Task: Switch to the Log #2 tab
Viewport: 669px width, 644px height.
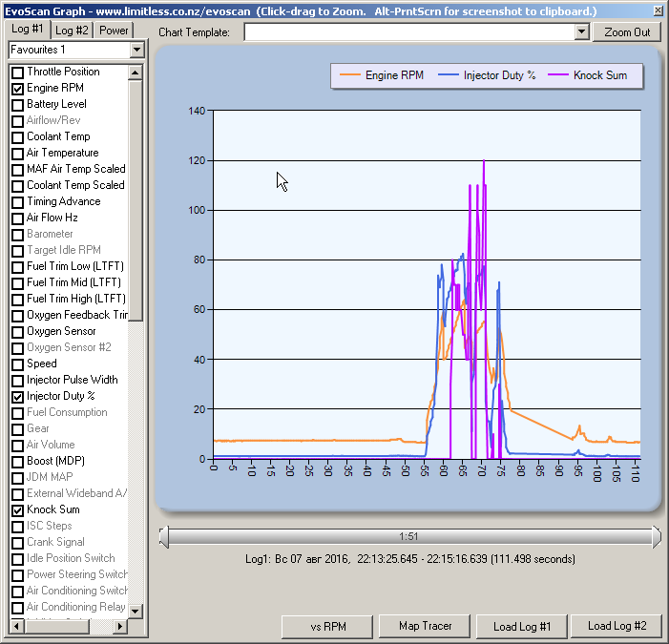Action: (72, 30)
